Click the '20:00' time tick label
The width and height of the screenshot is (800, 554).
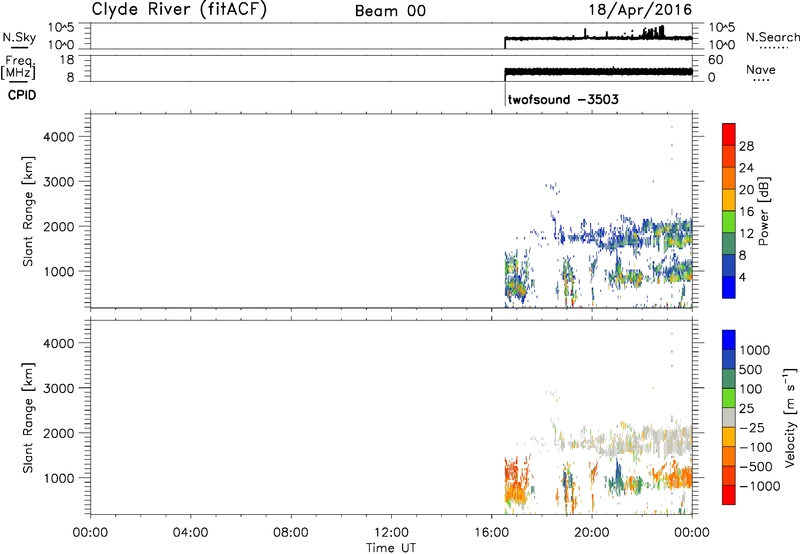591,533
